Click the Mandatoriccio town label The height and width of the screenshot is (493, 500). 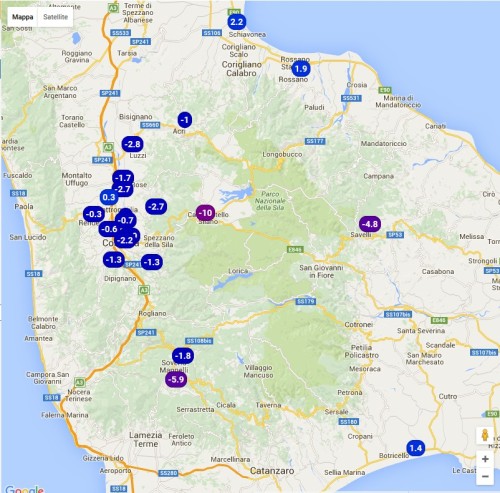click(384, 144)
